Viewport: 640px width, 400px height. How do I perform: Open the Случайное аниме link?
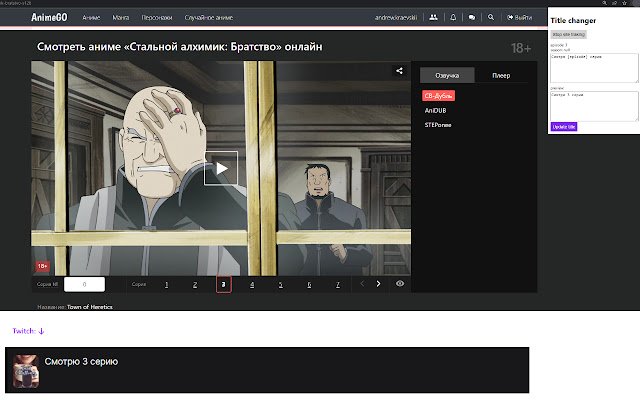(x=209, y=18)
